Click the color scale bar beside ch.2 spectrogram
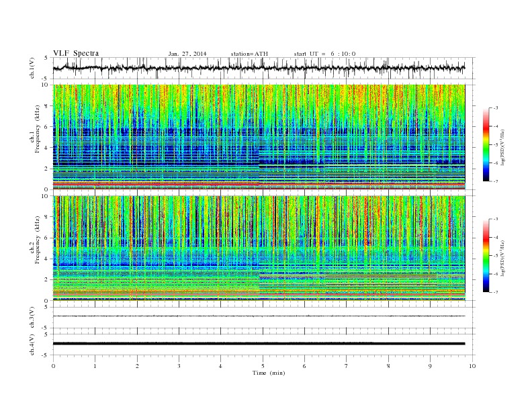The image size is (532, 411). [486, 256]
